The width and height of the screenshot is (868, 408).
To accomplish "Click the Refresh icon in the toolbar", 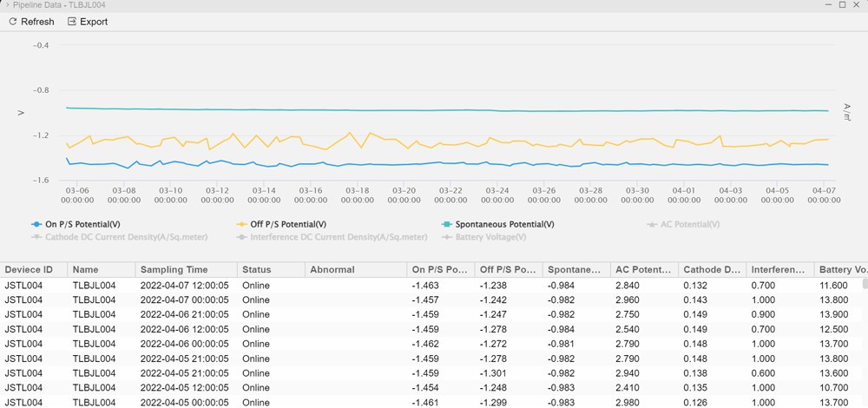I will pos(12,22).
